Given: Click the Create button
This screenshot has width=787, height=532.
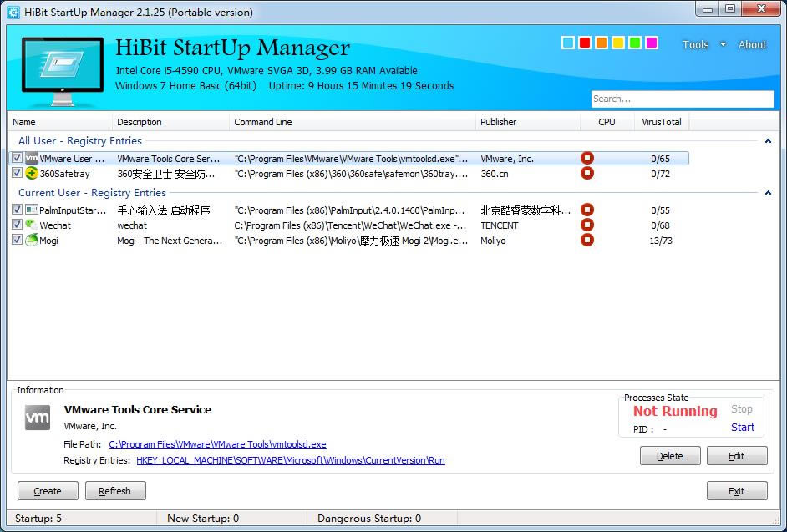Looking at the screenshot, I should click(x=48, y=491).
